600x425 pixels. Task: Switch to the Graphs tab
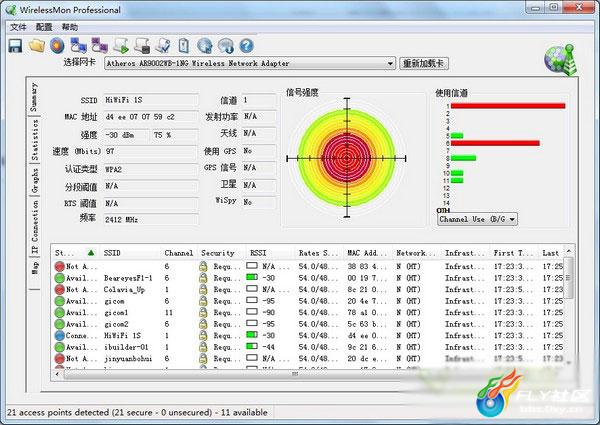[35, 180]
